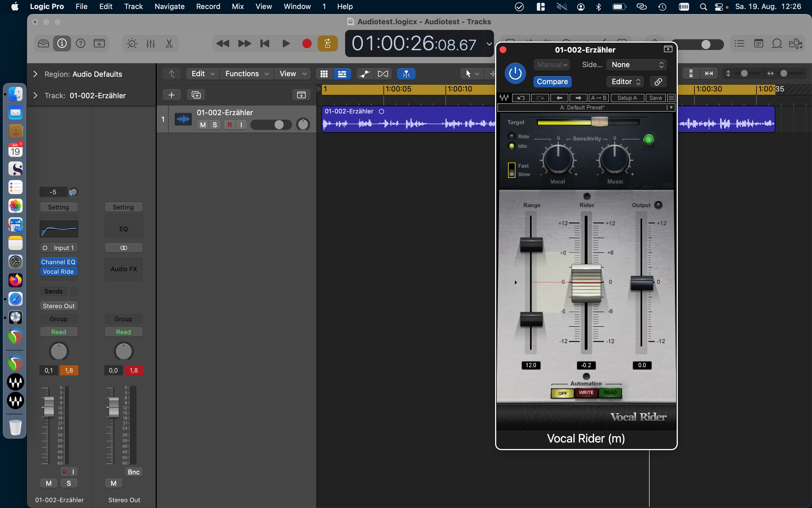The image size is (812, 508).
Task: Open the A: Default Preset menu arrow
Action: click(671, 108)
